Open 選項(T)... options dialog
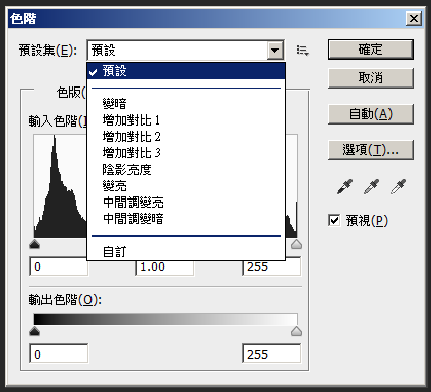 371,150
